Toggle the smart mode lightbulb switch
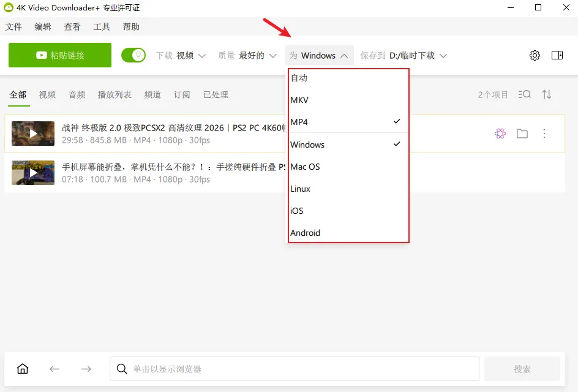This screenshot has width=578, height=392. tap(133, 55)
